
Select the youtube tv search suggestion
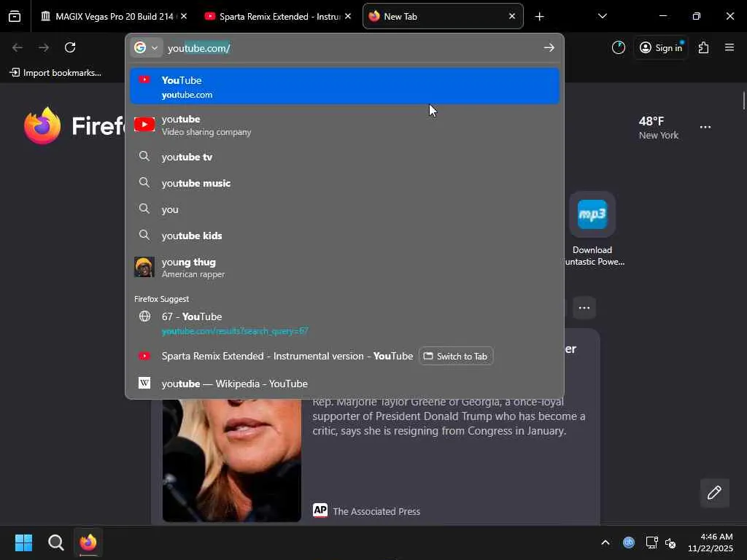pyautogui.click(x=344, y=157)
